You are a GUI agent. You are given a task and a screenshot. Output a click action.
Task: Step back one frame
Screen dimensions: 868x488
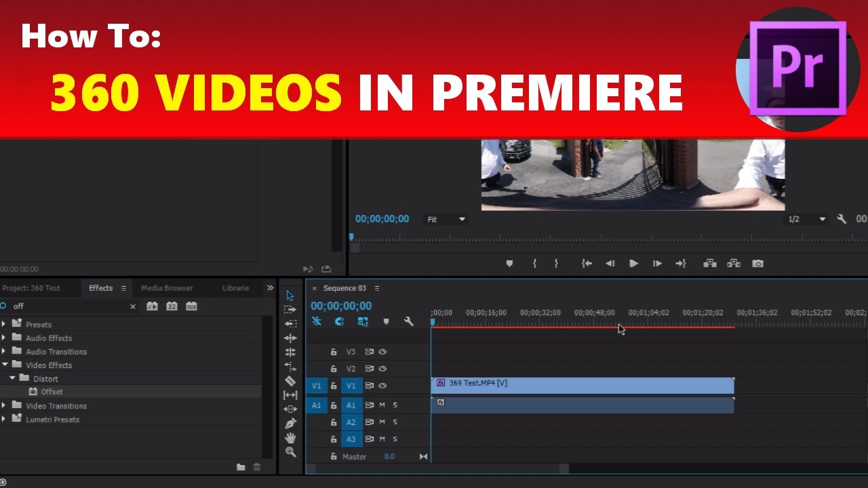pos(610,264)
